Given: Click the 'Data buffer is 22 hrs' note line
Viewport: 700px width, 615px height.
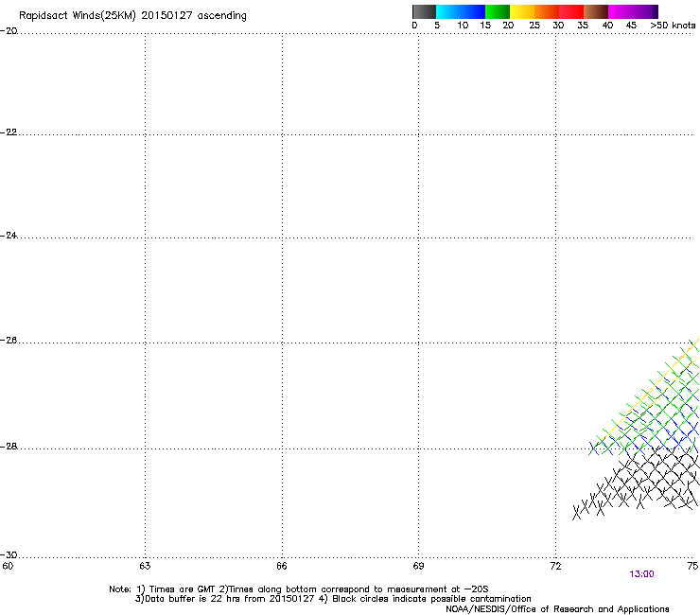Looking at the screenshot, I should (333, 599).
